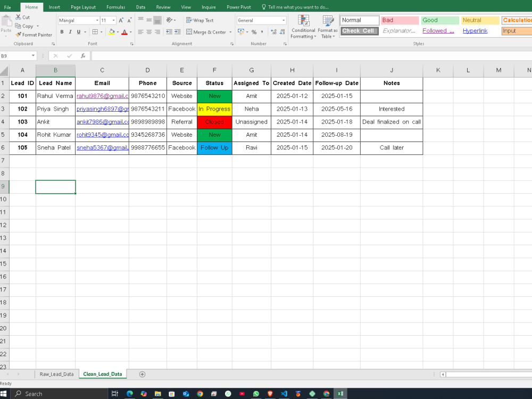Apply the Borders tool

[x=95, y=32]
